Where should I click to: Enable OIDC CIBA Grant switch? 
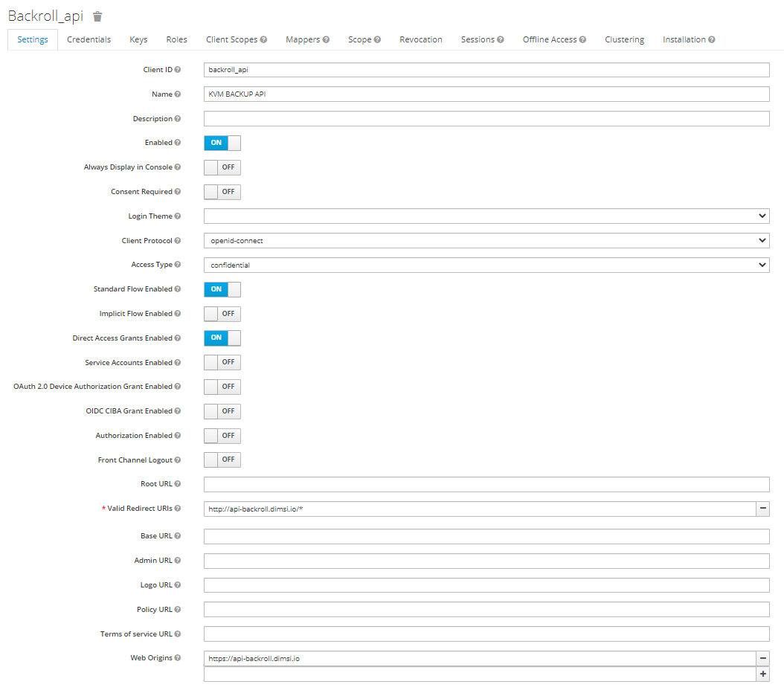[222, 411]
